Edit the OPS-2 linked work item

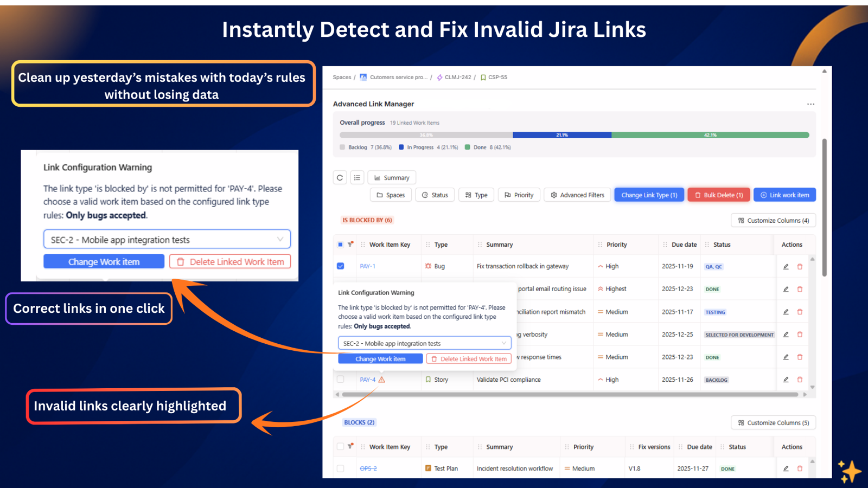click(x=786, y=468)
